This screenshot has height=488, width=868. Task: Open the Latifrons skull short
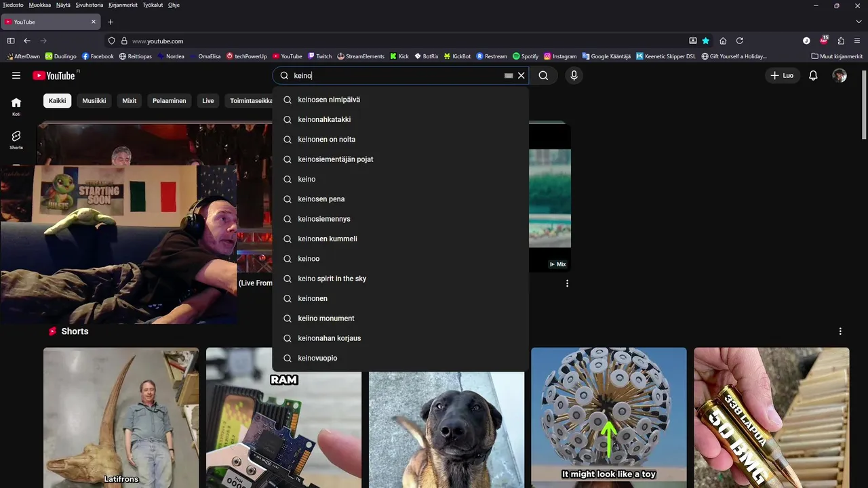121,418
